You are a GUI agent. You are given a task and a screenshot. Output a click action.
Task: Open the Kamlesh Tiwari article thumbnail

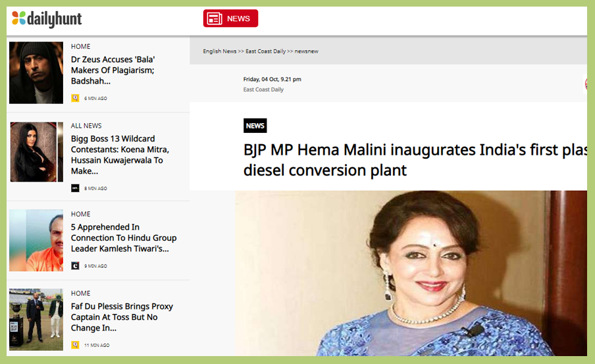[x=36, y=240]
